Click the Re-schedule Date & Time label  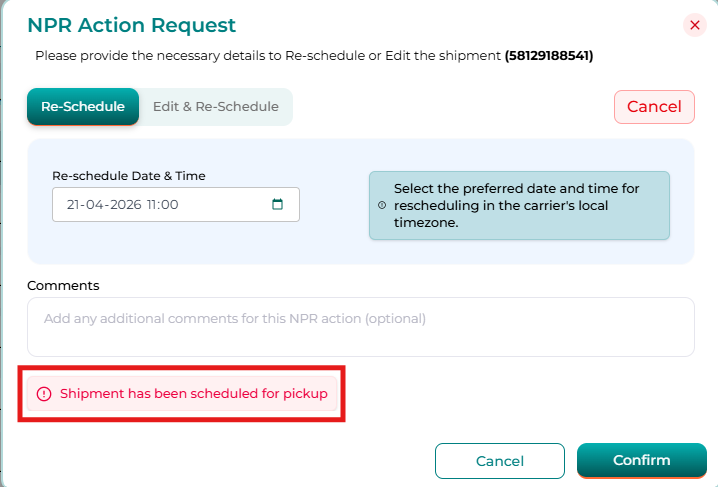[129, 175]
